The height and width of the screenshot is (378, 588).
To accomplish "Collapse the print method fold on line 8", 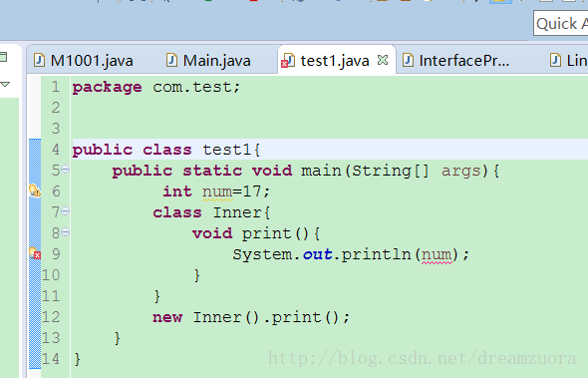I will coord(65,232).
